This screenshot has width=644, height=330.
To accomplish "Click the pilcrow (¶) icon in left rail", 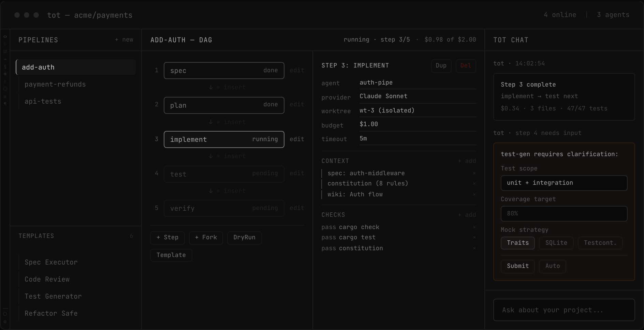I will (5, 104).
